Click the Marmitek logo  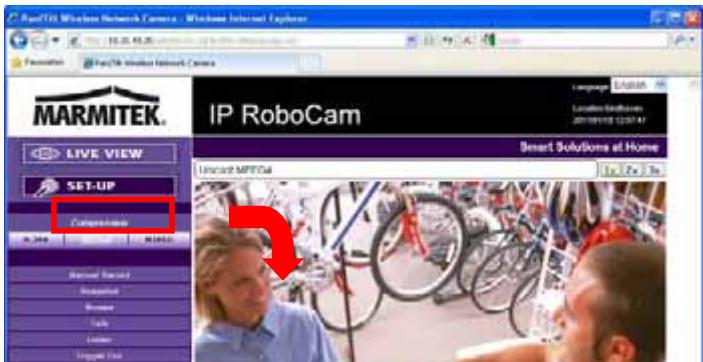[99, 106]
